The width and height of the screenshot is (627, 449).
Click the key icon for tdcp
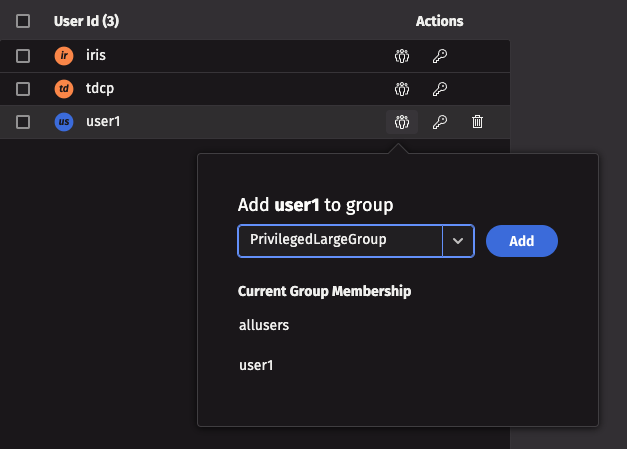(x=439, y=90)
